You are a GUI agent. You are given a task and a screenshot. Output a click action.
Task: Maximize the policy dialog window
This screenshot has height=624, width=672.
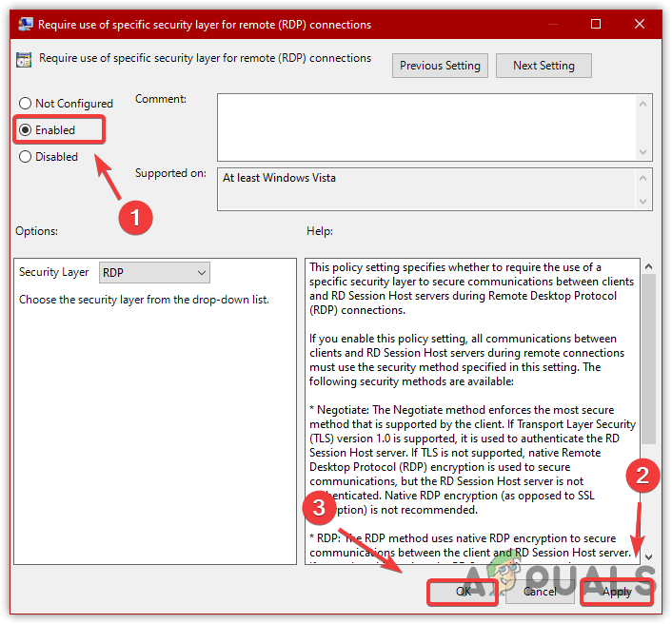pos(596,24)
